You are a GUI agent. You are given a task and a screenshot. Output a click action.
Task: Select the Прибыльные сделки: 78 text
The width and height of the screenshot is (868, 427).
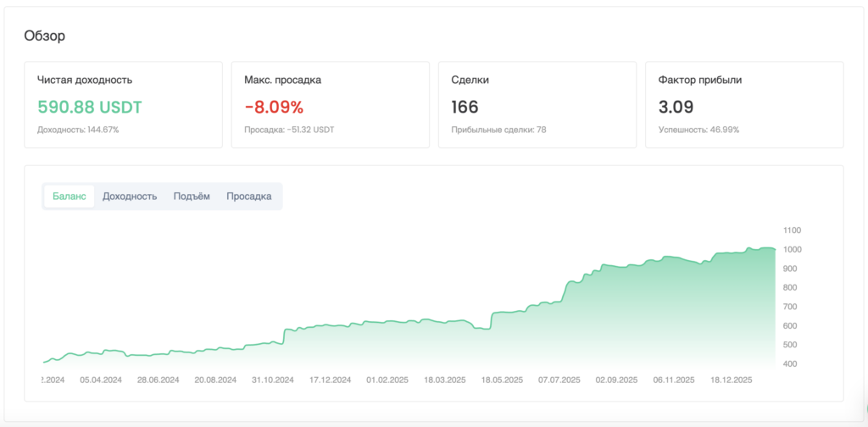click(498, 130)
